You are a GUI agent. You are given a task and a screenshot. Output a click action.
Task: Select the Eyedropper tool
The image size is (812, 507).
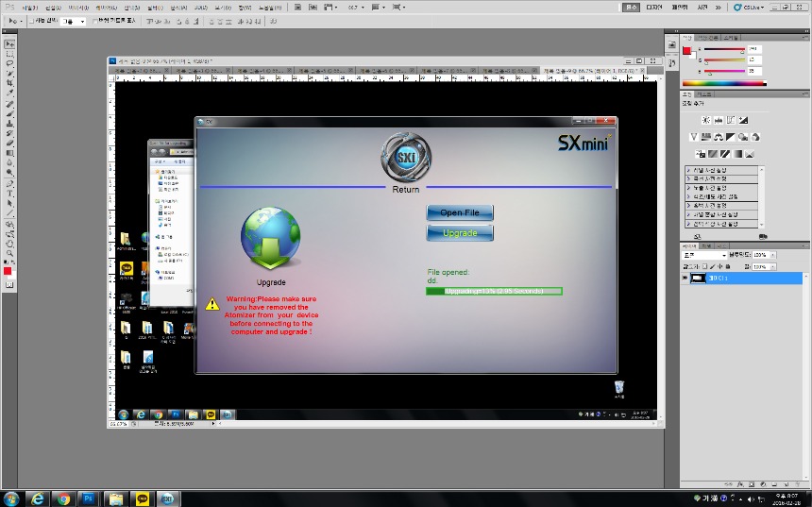pos(9,93)
